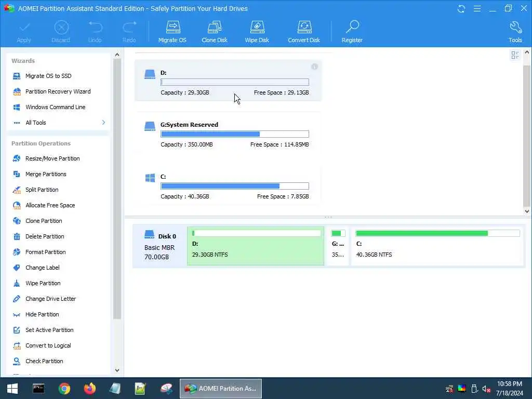Click the USB device tray icon

(474, 389)
